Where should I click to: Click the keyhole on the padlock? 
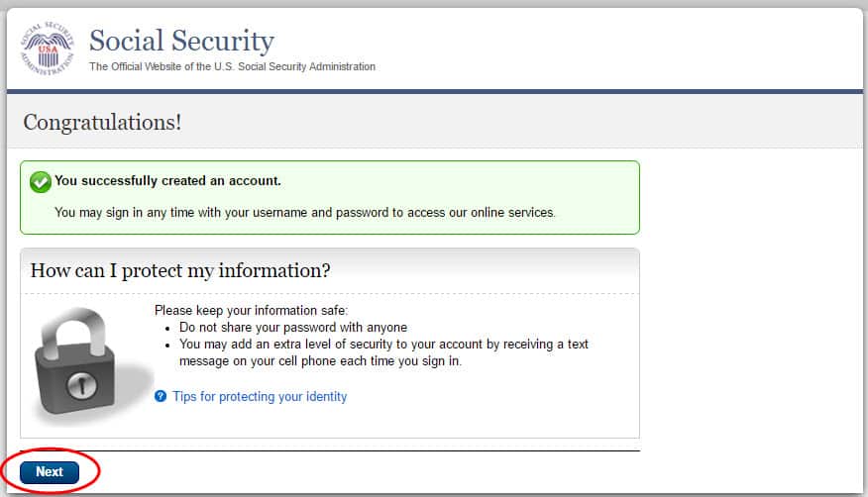pyautogui.click(x=83, y=382)
